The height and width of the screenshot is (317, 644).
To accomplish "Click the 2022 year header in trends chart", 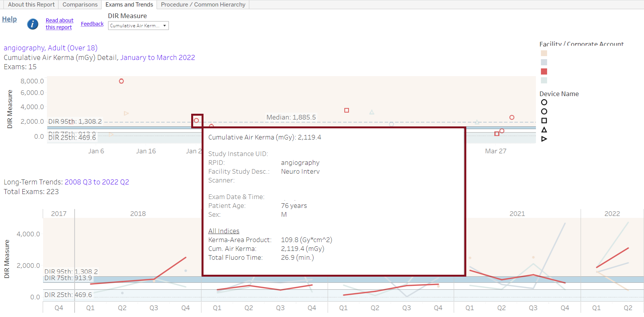I will click(612, 214).
